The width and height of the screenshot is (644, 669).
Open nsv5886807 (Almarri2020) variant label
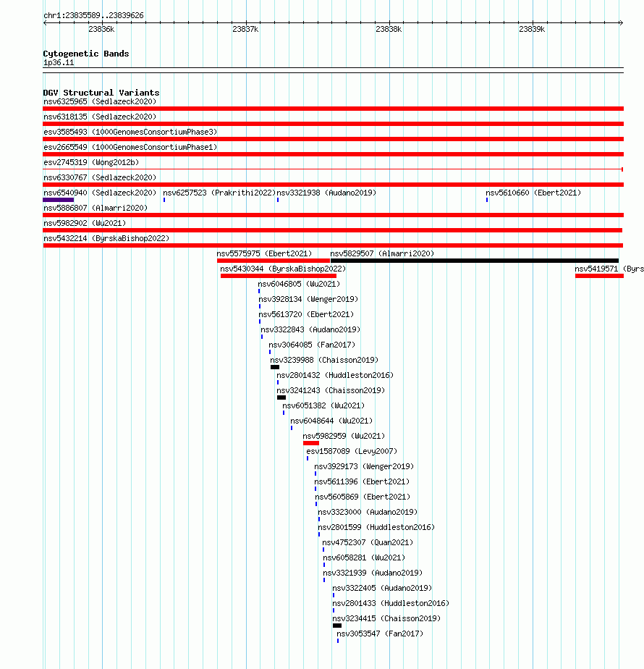point(96,208)
